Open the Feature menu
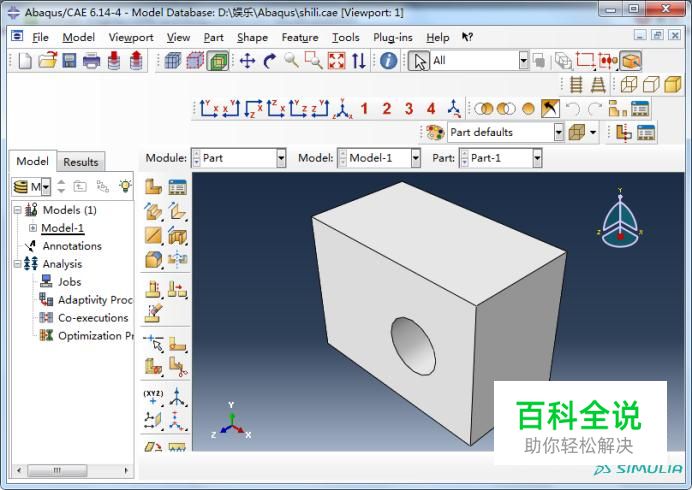 pos(300,38)
